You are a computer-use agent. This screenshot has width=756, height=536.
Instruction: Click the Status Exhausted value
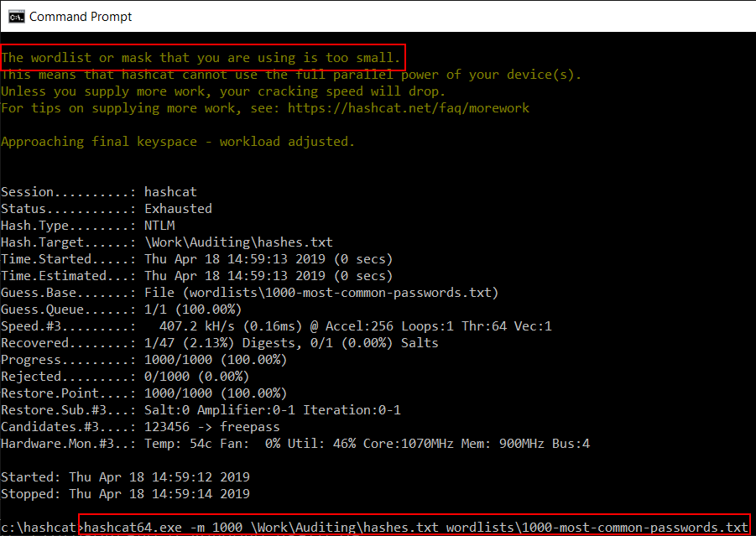point(178,209)
